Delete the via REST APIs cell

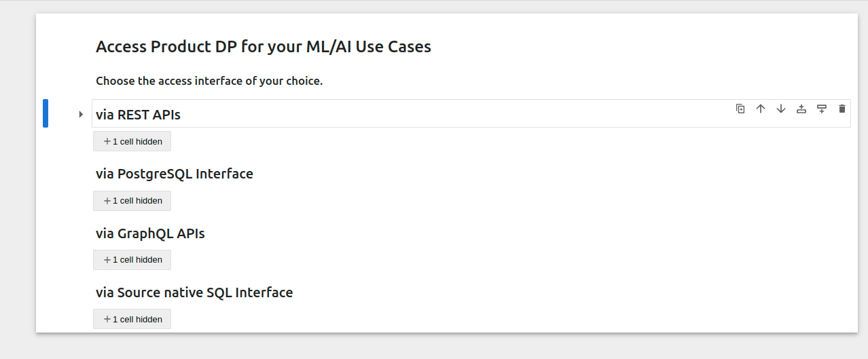[842, 109]
